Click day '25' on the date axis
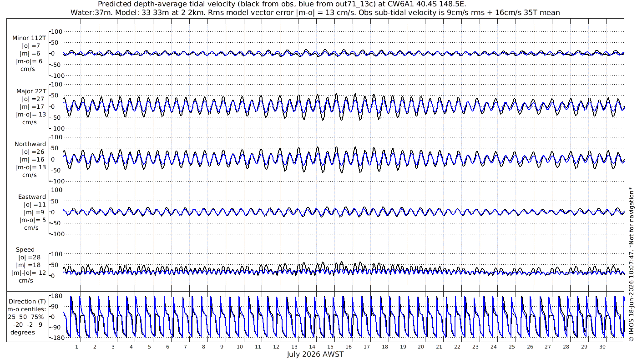The image size is (637, 364). click(x=512, y=347)
